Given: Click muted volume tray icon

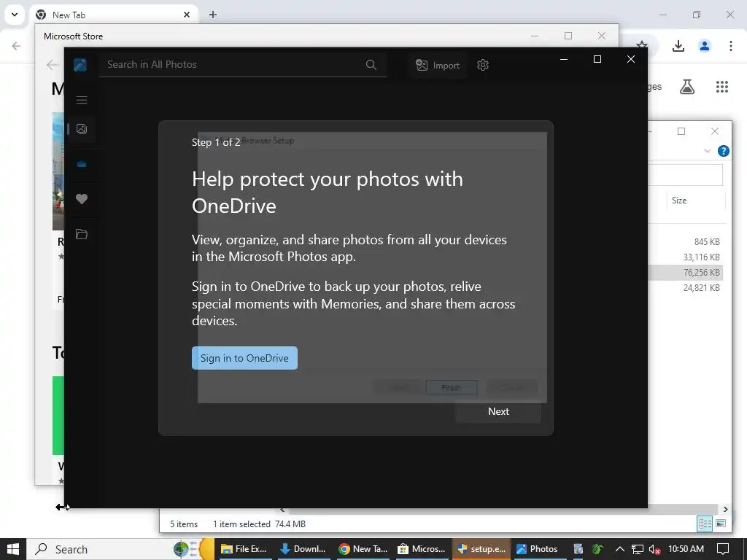Looking at the screenshot, I should (654, 549).
